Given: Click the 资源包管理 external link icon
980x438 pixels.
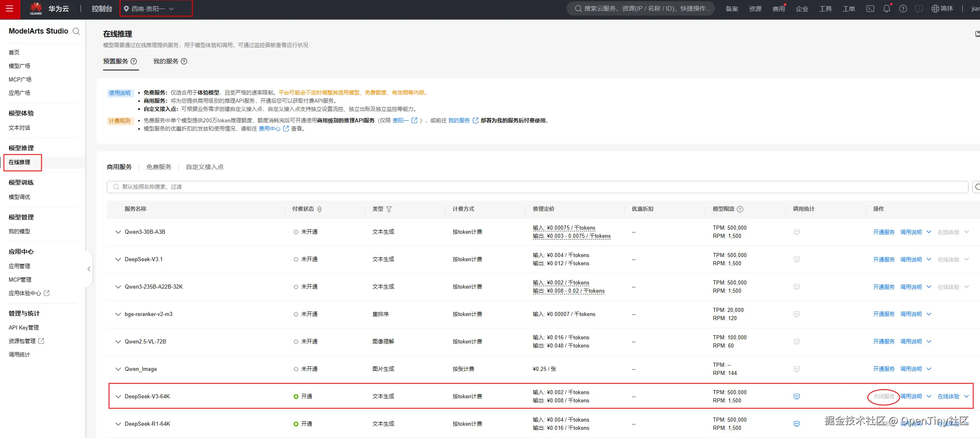Looking at the screenshot, I should tap(41, 341).
